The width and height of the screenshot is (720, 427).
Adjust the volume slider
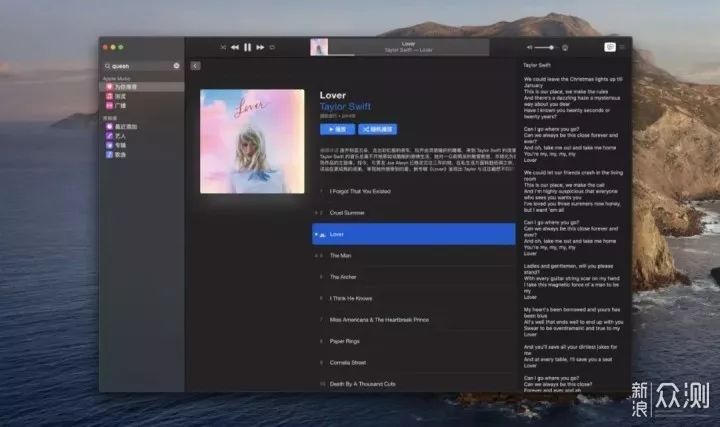coord(545,48)
